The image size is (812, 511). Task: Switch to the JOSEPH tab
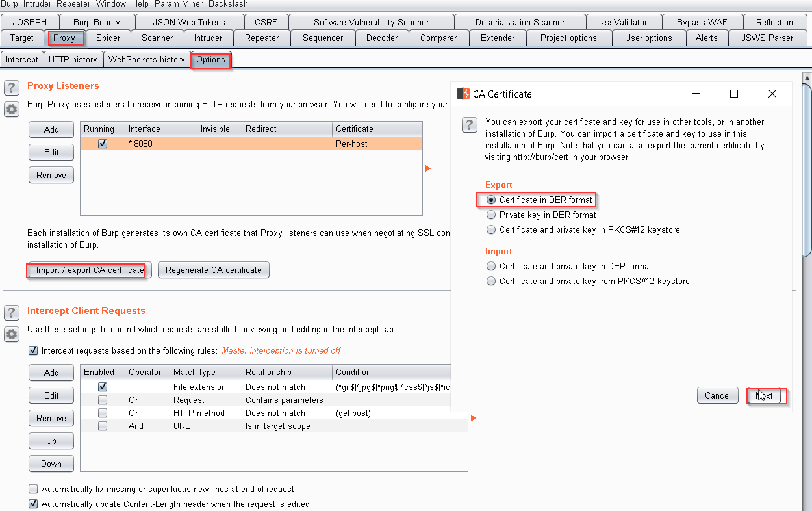(x=30, y=22)
